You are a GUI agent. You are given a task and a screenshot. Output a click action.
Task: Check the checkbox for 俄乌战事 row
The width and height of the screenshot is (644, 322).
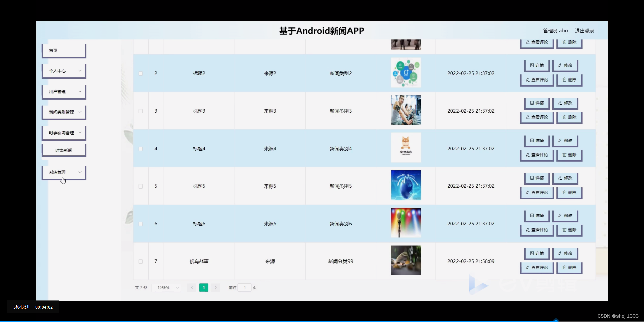click(141, 261)
